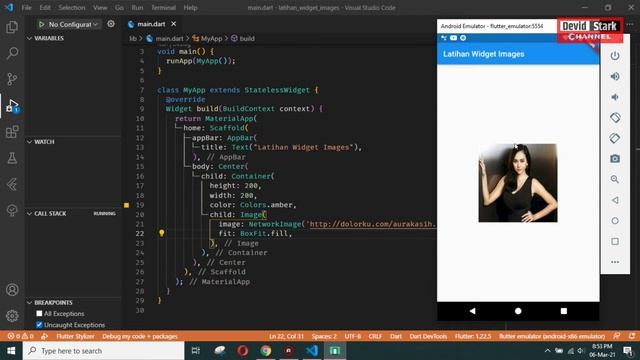Screen dimensions: 640x360
Task: Select the main.dart editor tab
Action: (151, 24)
